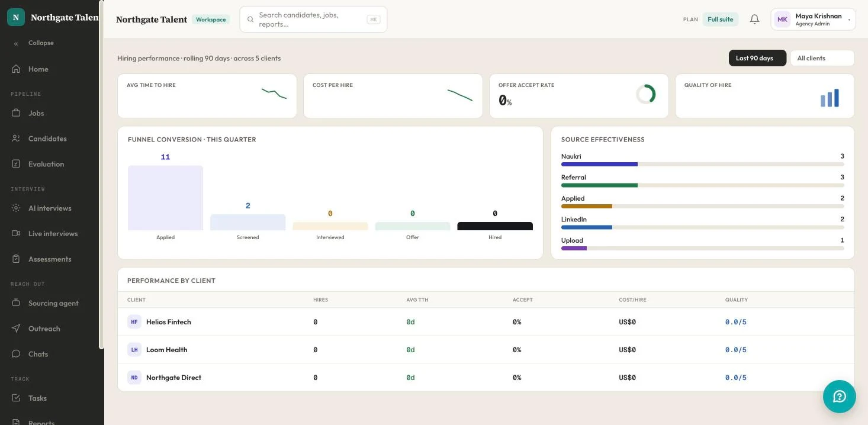Image resolution: width=868 pixels, height=425 pixels.
Task: Click the Tasks icon in sidebar
Action: pos(16,398)
